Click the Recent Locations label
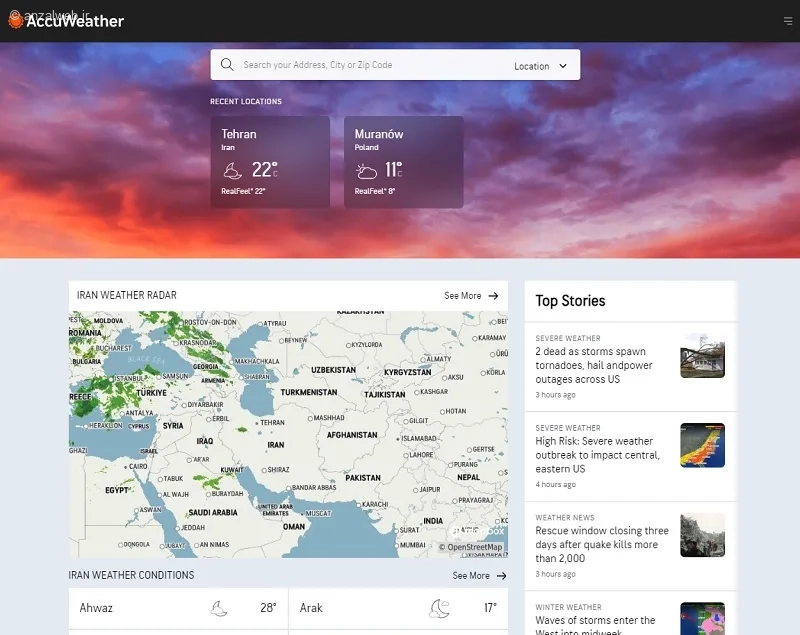The width and height of the screenshot is (800, 635). pyautogui.click(x=246, y=101)
